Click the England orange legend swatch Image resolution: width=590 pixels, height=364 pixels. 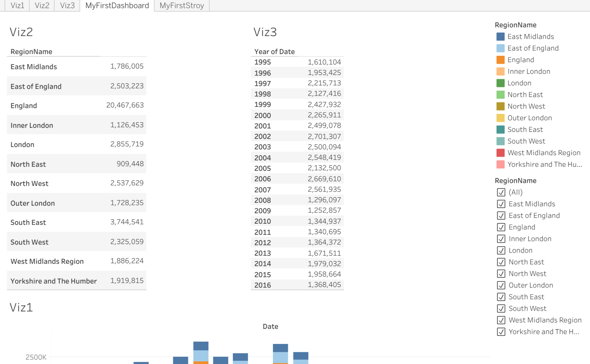[x=500, y=60]
